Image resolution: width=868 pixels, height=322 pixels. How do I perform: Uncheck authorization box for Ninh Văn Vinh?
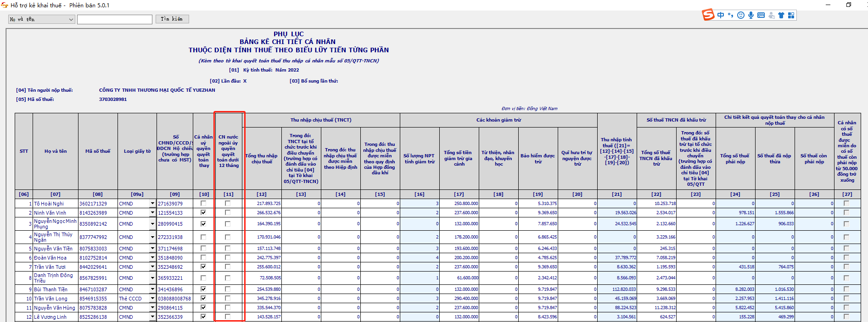click(203, 212)
